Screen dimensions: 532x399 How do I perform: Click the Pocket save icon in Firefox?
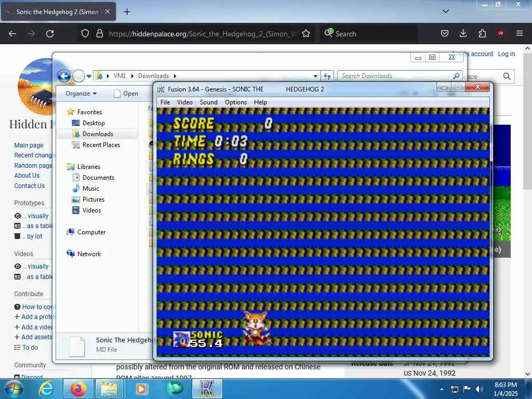pos(445,33)
